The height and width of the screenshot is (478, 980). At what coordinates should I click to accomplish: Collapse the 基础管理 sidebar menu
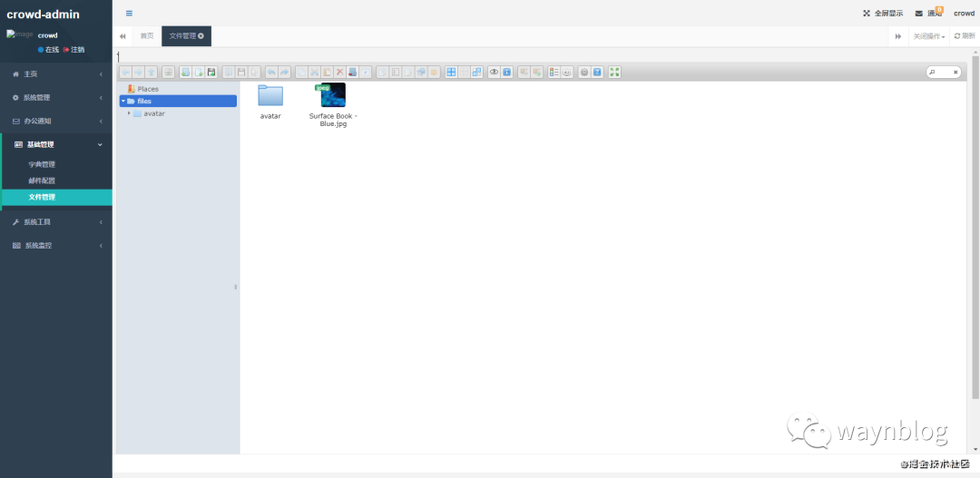56,144
